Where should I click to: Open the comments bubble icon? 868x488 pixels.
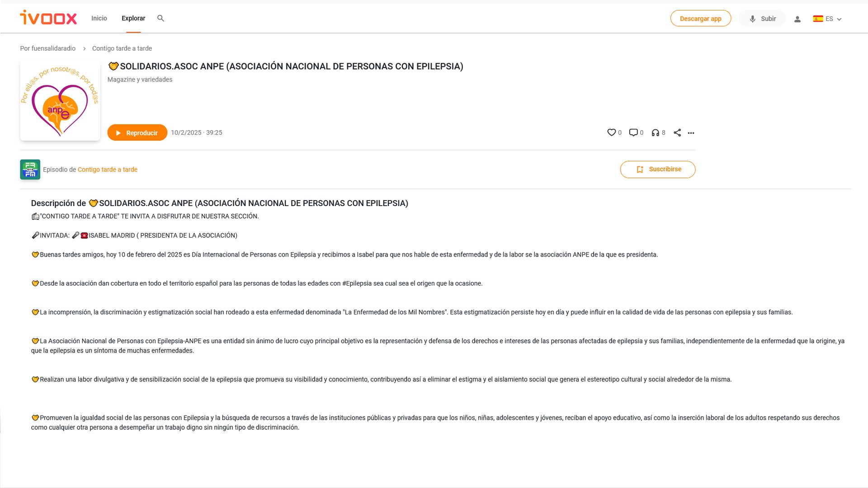coord(633,132)
